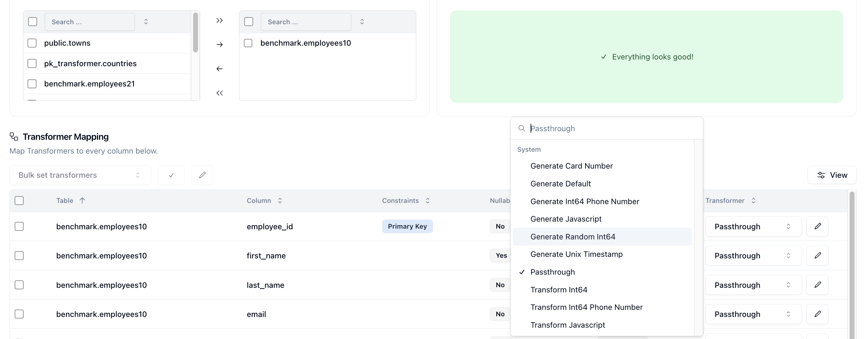Click the single right arrow to move selected

point(219,44)
